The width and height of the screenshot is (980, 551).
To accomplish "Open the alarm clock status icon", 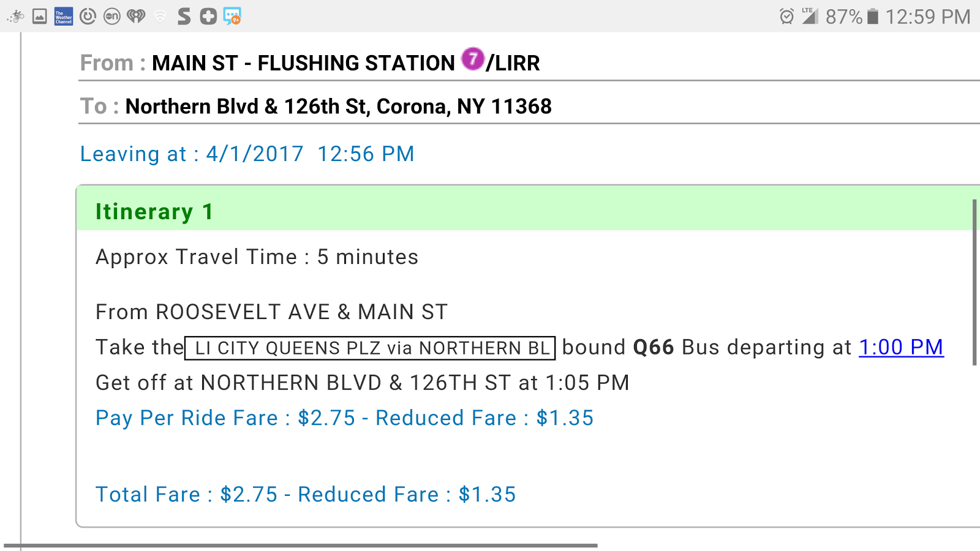I will 786,17.
